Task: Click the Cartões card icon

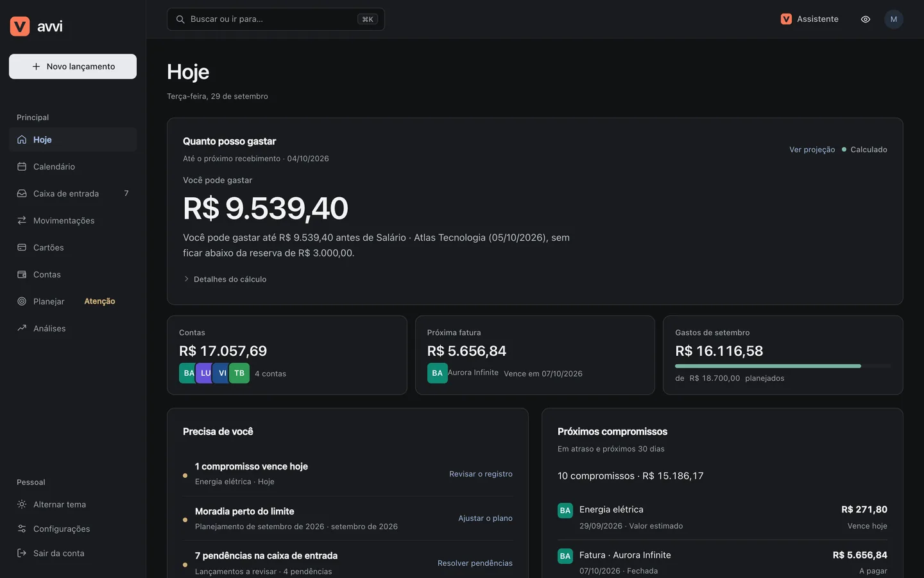Action: click(22, 247)
